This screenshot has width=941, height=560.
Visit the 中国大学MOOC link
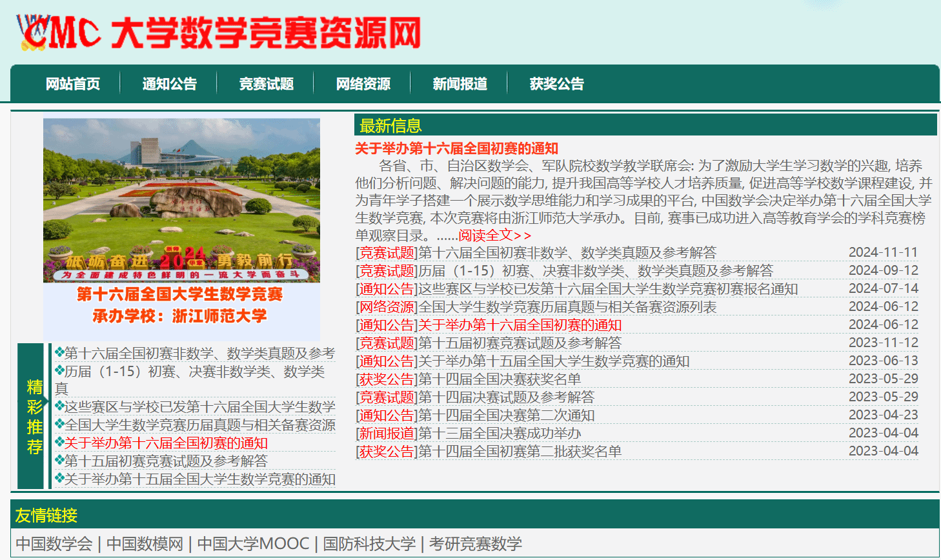253,544
